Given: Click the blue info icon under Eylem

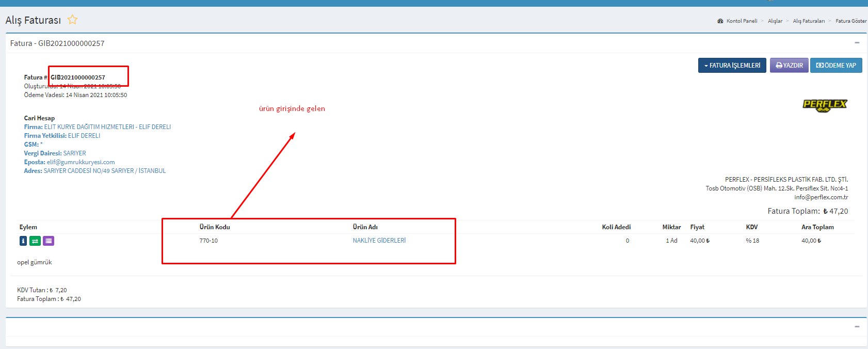Looking at the screenshot, I should [23, 241].
